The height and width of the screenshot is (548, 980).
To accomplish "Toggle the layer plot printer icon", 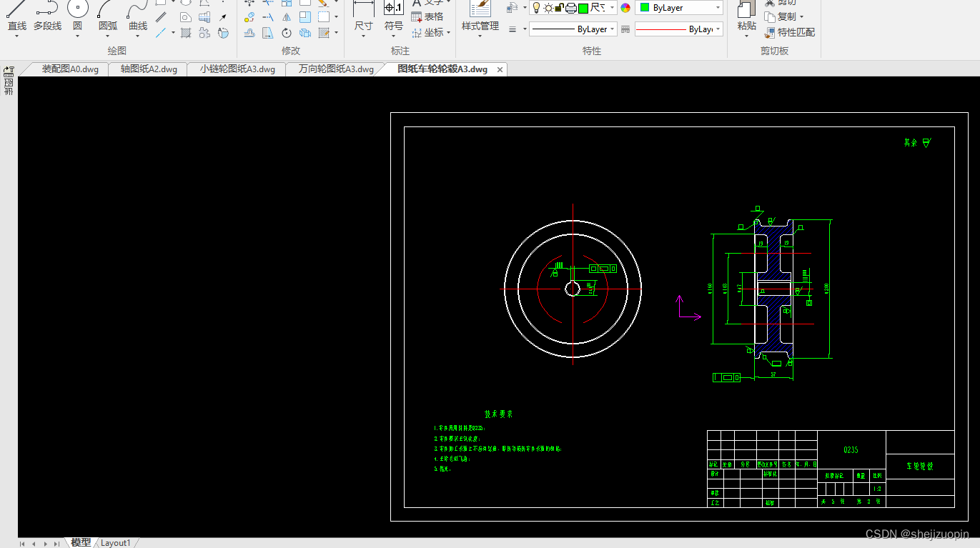I will (x=571, y=8).
